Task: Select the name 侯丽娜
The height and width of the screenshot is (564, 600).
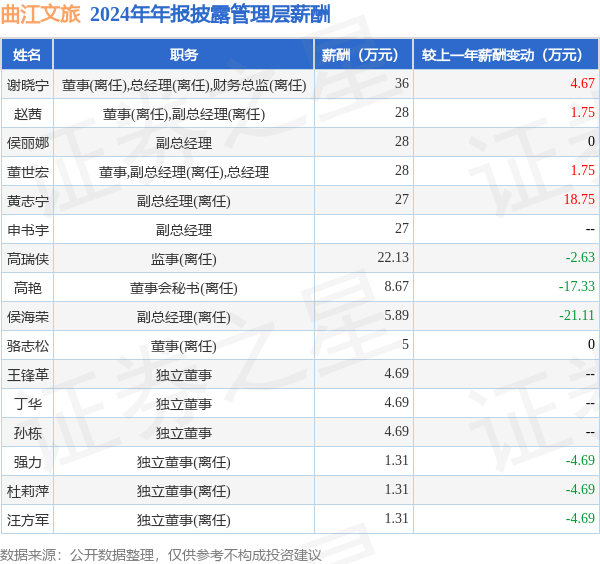Action: pyautogui.click(x=28, y=143)
